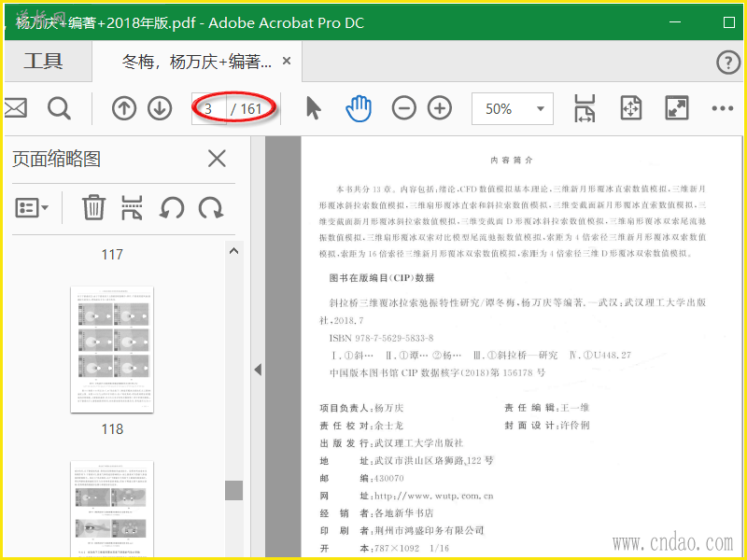Rotate pages clockwise
The height and width of the screenshot is (560, 747).
click(x=211, y=208)
